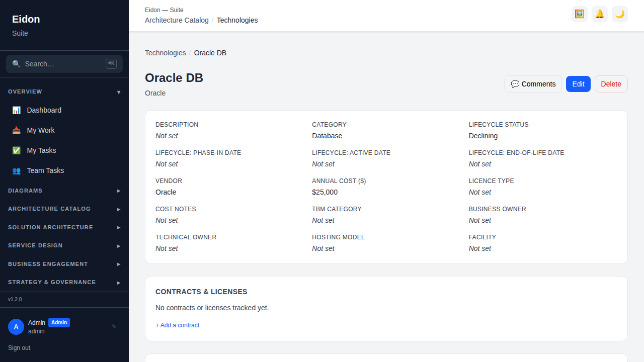
Task: Click Not set under TBM Category
Action: [x=323, y=220]
